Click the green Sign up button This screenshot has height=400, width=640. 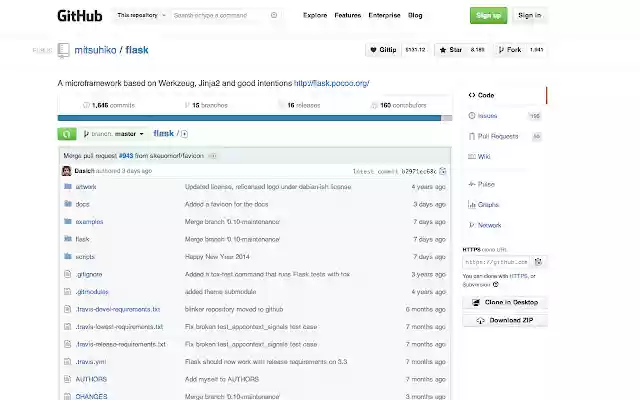point(489,16)
